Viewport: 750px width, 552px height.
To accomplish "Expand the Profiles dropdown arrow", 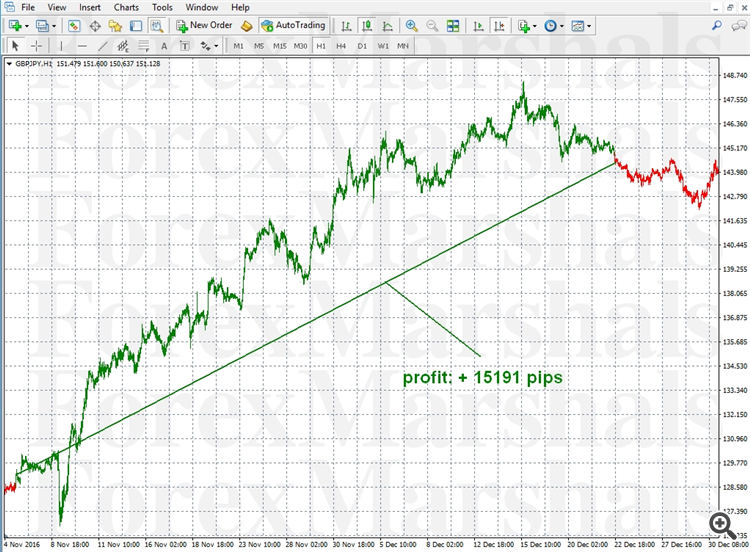I will tap(54, 26).
